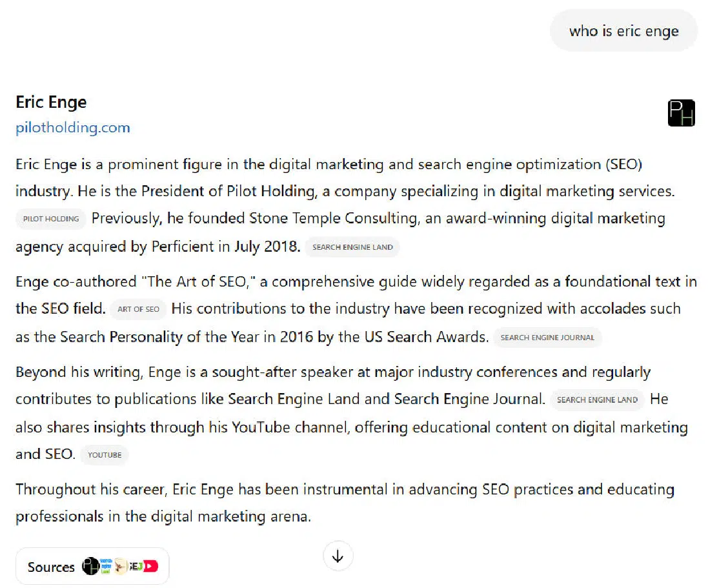Click the Pilot Holding PH logo thumbnail
Image resolution: width=708 pixels, height=588 pixels.
681,113
